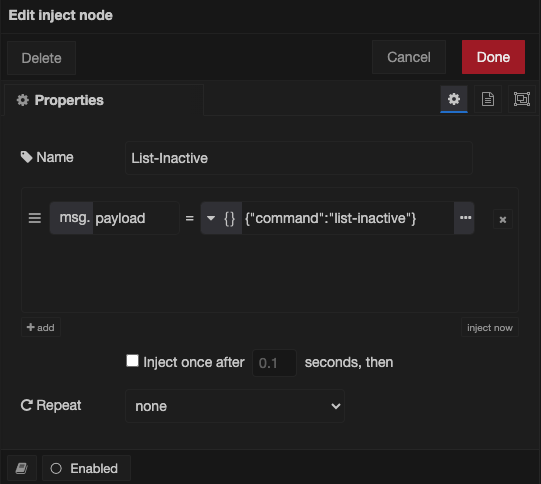The width and height of the screenshot is (541, 484).
Task: Enable the Inject once after checkbox
Action: pyautogui.click(x=132, y=361)
